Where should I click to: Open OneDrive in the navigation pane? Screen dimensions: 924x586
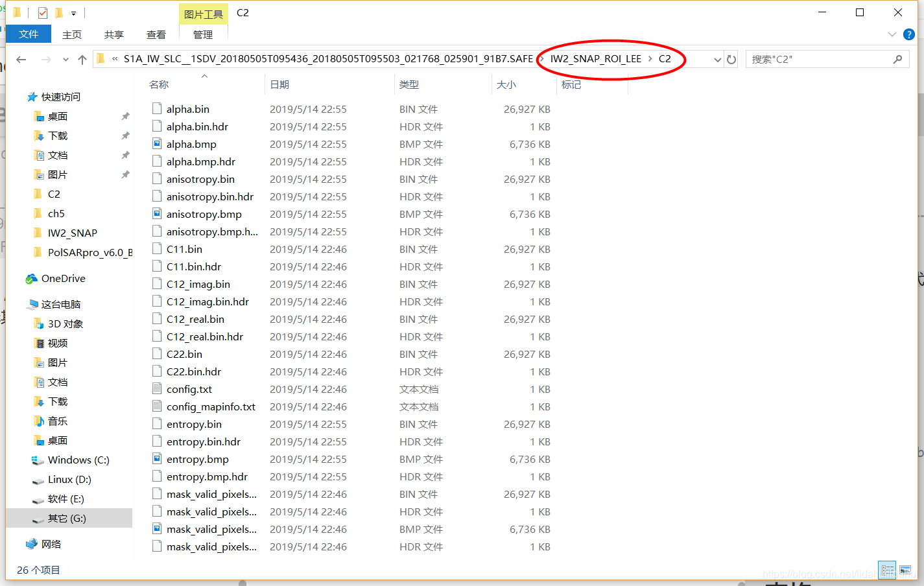[x=63, y=279]
